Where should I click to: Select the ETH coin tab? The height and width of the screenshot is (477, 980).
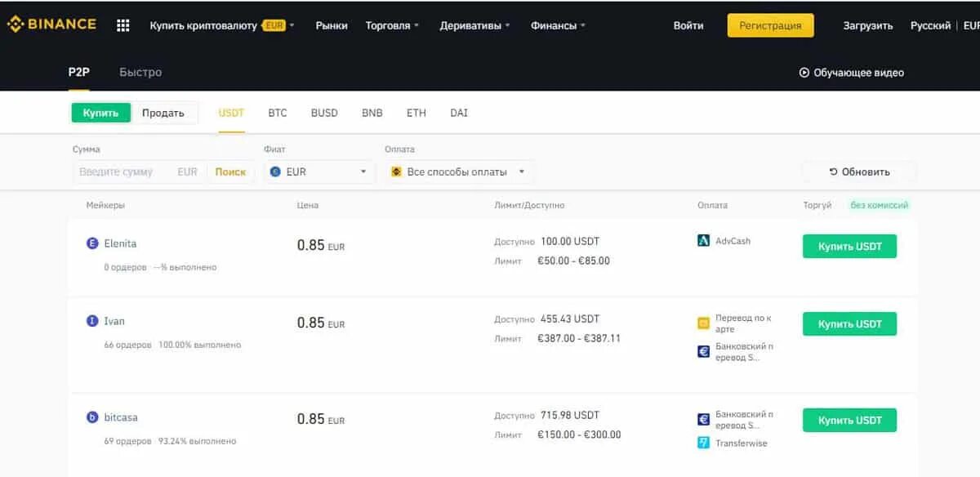coord(416,113)
